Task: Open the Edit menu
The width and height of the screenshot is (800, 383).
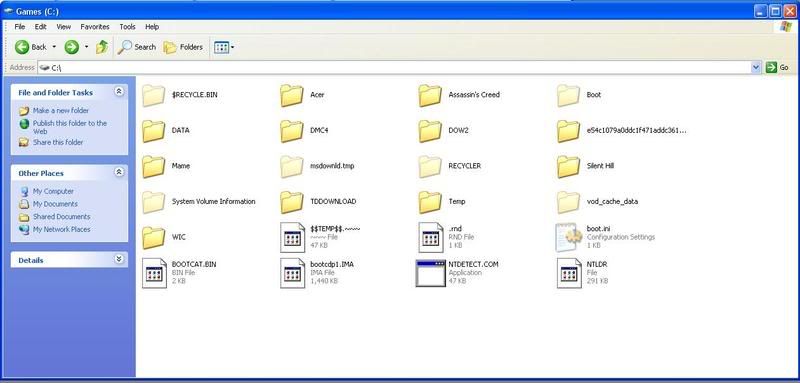Action: (41, 27)
